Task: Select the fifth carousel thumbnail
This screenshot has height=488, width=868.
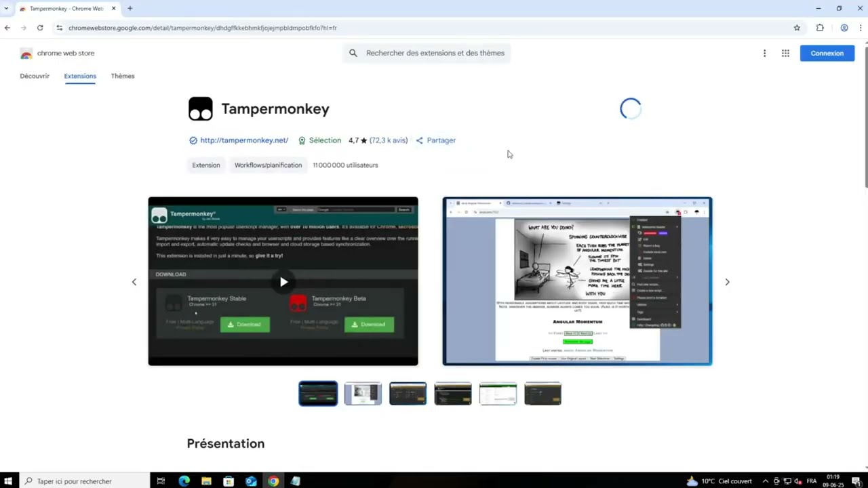Action: tap(498, 394)
